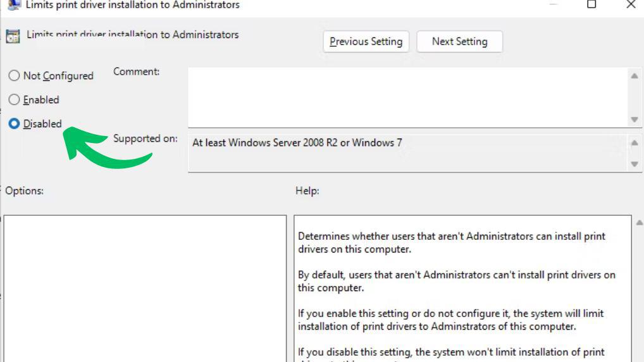Click up arrow of the Supported on box

(x=635, y=143)
